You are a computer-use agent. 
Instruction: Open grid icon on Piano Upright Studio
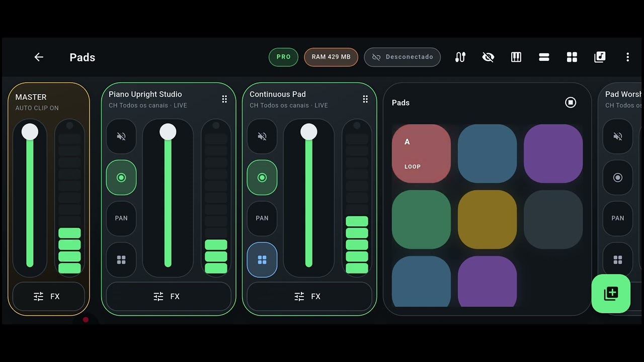tap(121, 260)
